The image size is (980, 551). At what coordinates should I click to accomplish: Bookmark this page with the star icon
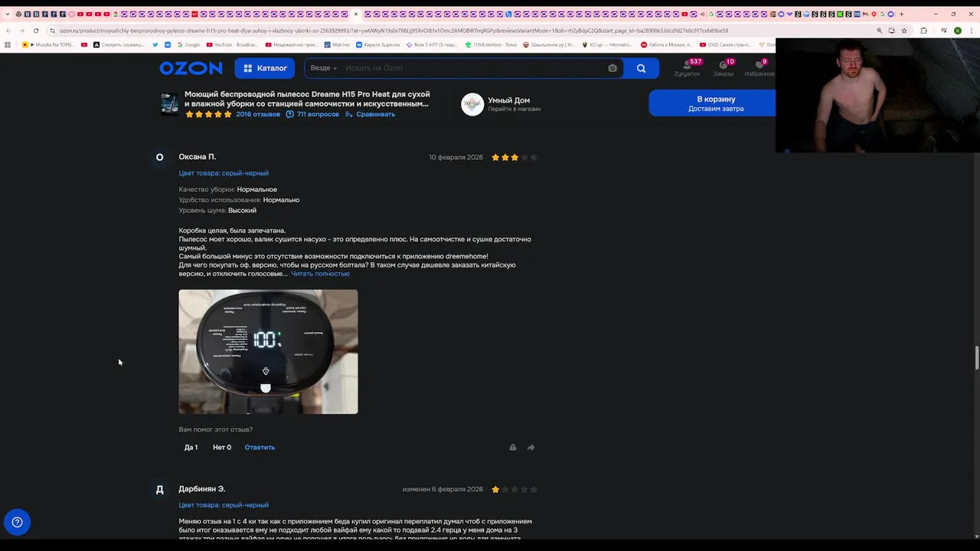[904, 31]
